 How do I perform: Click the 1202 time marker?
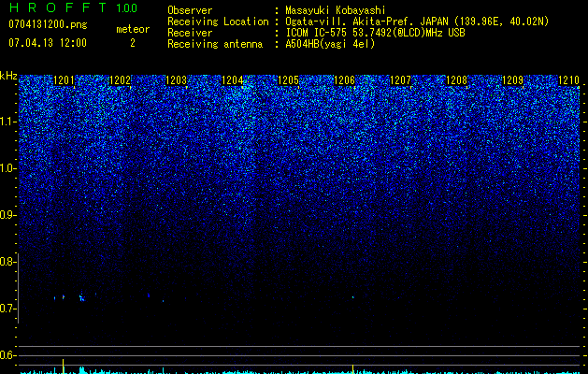[x=120, y=80]
